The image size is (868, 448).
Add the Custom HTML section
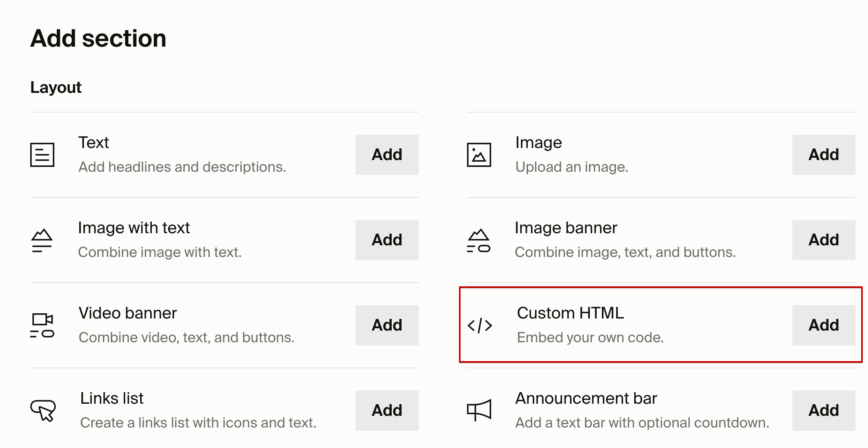(x=823, y=325)
